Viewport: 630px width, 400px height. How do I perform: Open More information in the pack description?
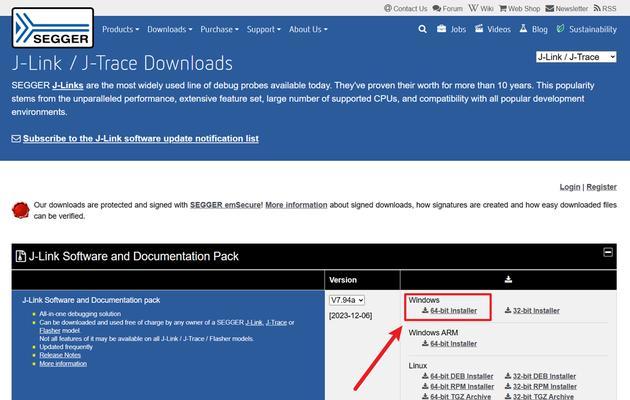(63, 363)
